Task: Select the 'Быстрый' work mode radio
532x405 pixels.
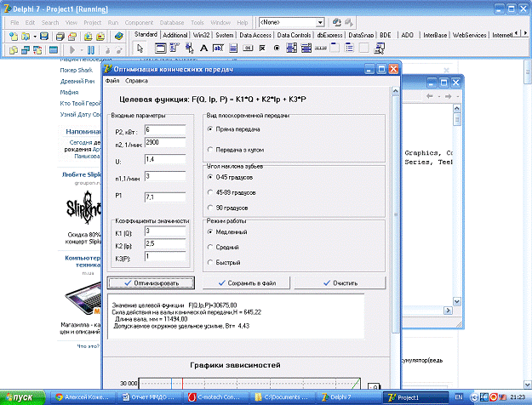Action: point(210,263)
